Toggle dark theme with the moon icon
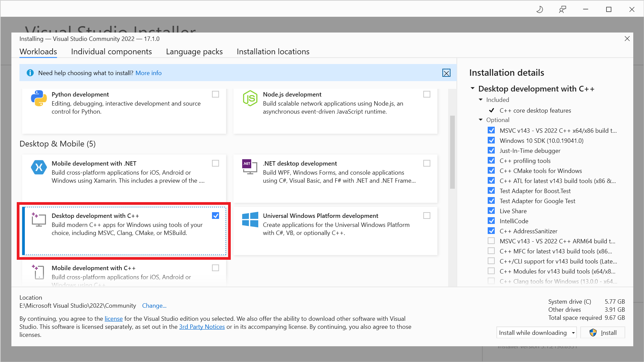The width and height of the screenshot is (644, 362). tap(539, 9)
